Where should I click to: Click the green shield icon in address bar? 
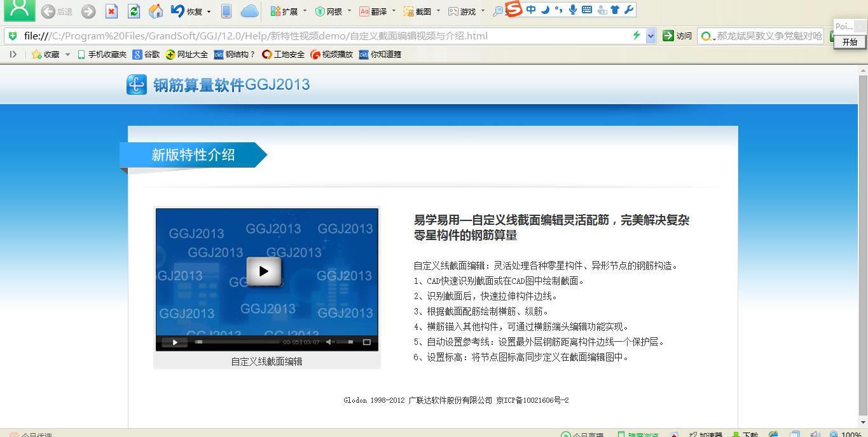coord(13,36)
